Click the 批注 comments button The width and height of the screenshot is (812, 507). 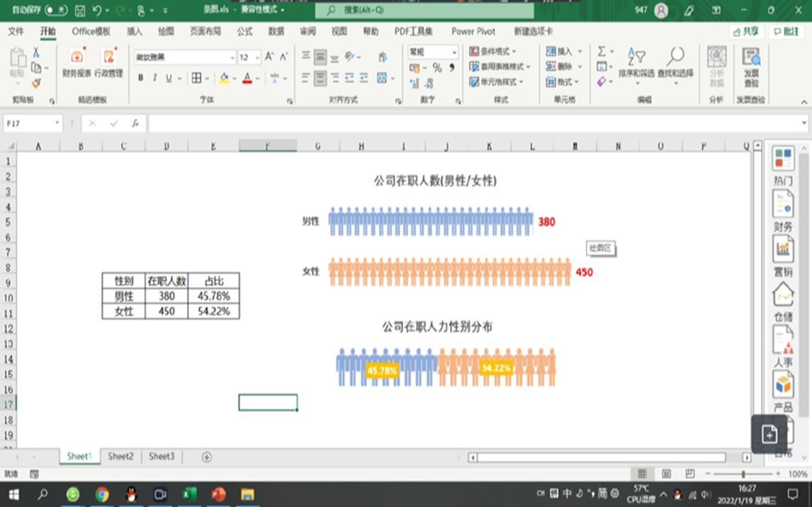788,32
